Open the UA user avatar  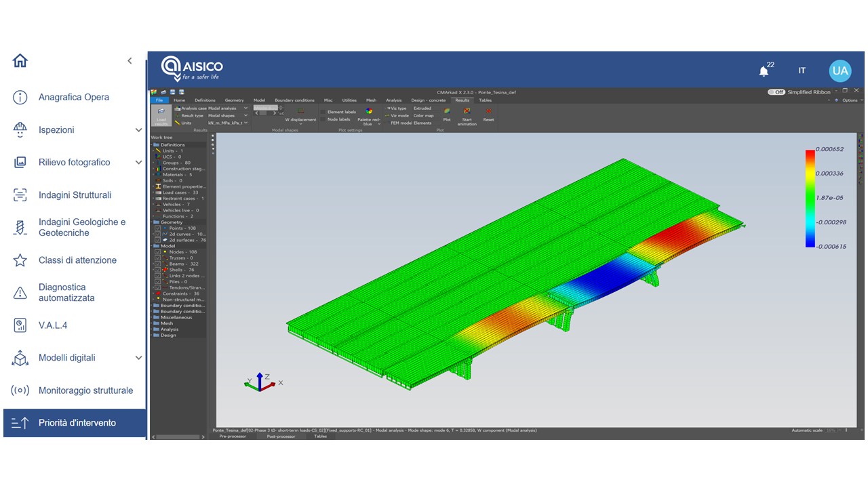tap(840, 70)
